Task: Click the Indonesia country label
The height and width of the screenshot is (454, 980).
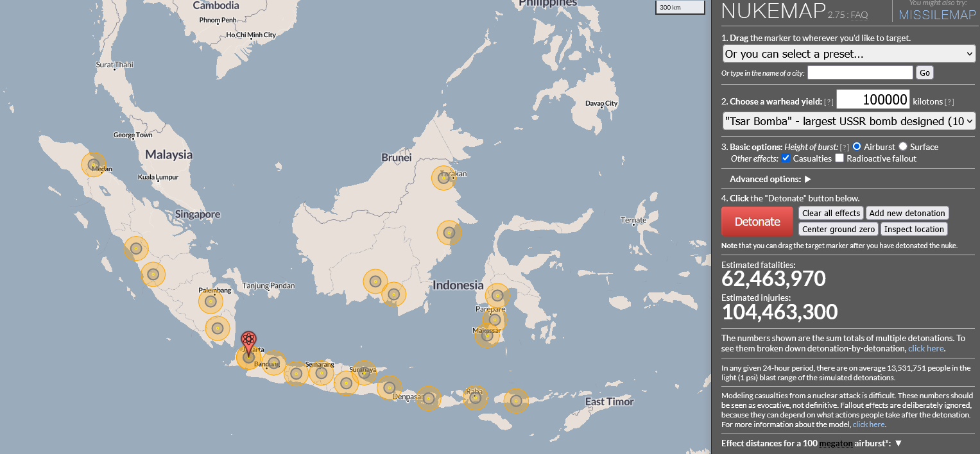Action: (x=458, y=285)
